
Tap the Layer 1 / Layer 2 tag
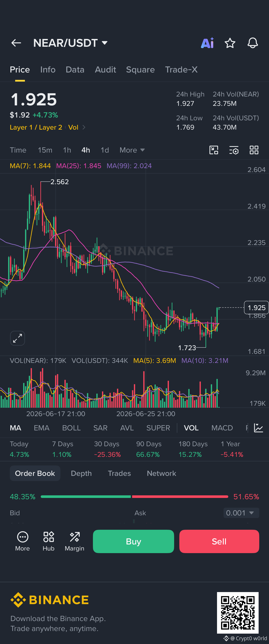[36, 127]
